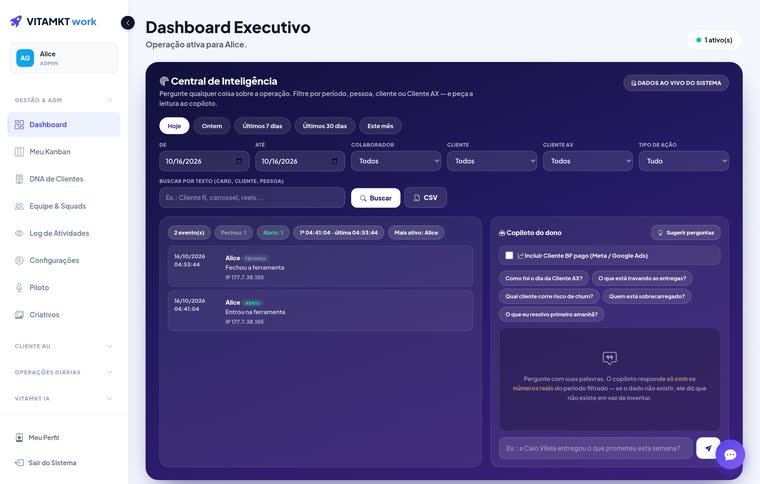Click the Log de Atividades eye icon
Viewport: 760px width, 484px height.
[19, 233]
